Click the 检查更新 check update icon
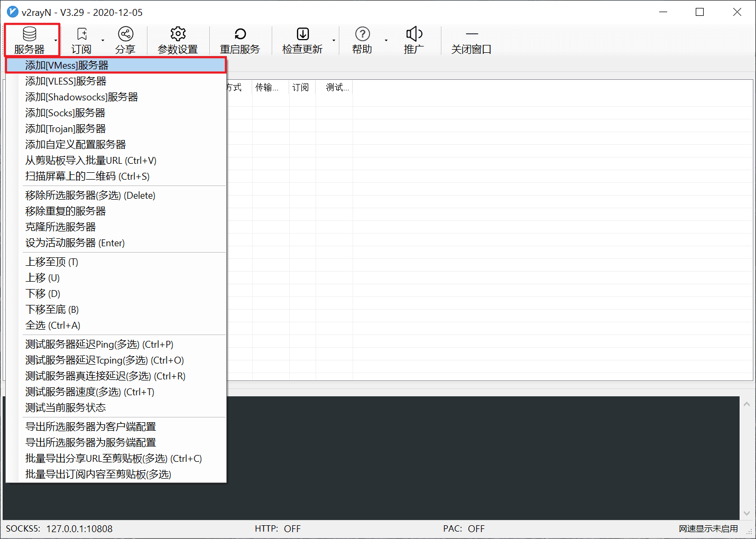756x539 pixels. (x=303, y=34)
